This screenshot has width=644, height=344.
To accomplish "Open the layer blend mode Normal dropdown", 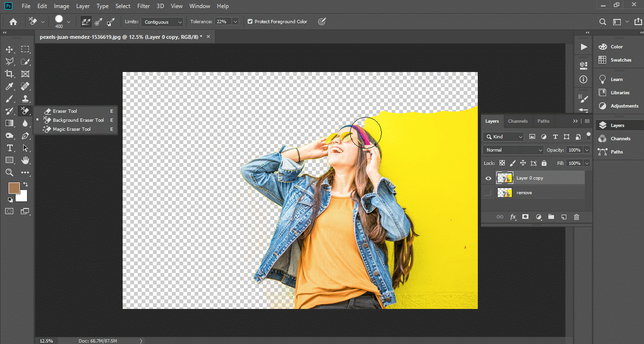I will pyautogui.click(x=513, y=150).
